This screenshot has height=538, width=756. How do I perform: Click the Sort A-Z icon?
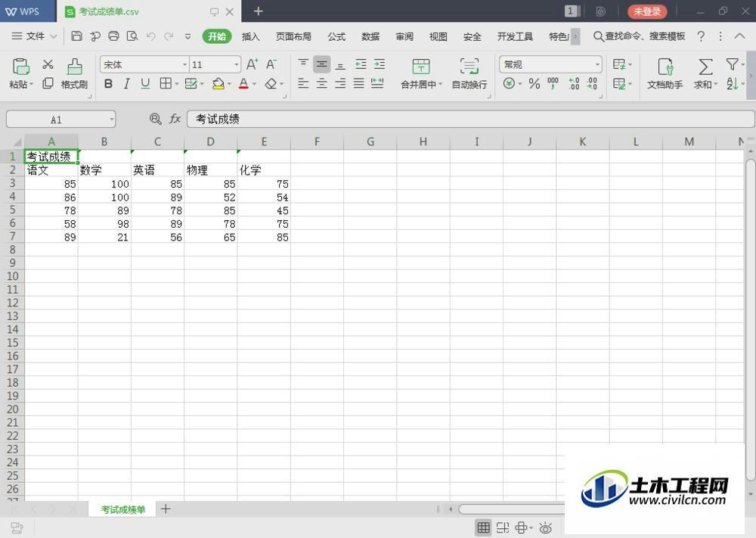pos(732,84)
